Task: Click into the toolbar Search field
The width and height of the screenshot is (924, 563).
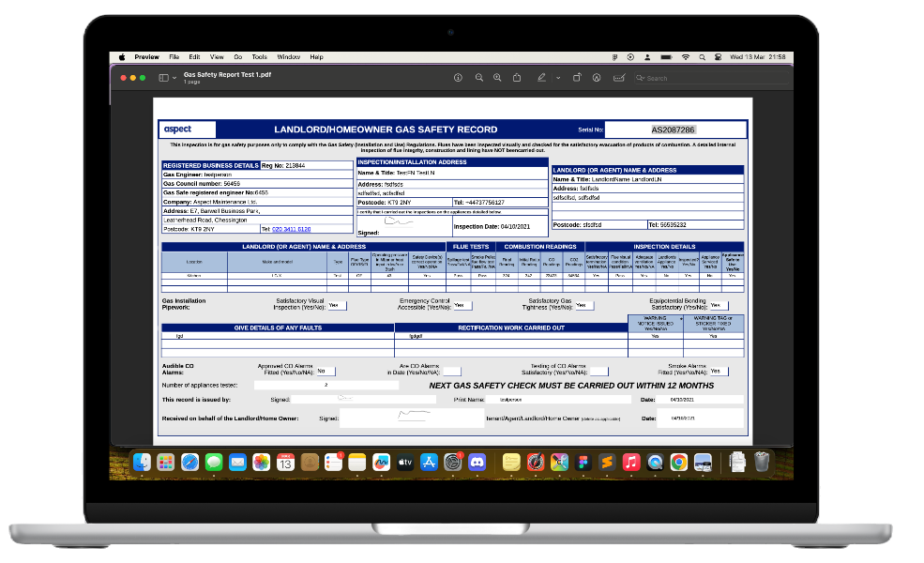Action: (710, 78)
